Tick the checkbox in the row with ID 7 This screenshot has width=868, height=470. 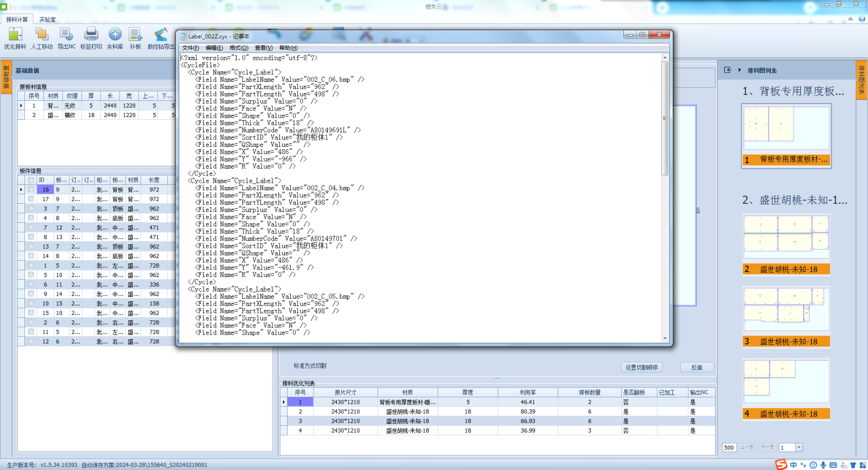click(x=31, y=228)
